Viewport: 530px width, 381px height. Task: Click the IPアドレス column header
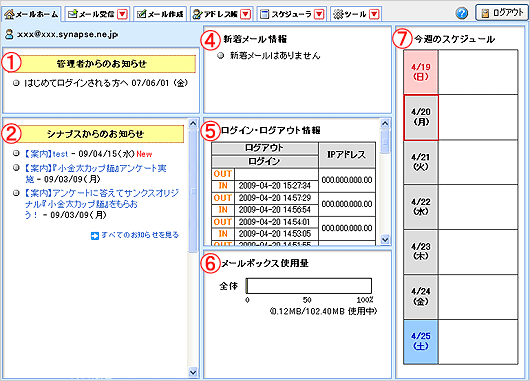tap(347, 155)
